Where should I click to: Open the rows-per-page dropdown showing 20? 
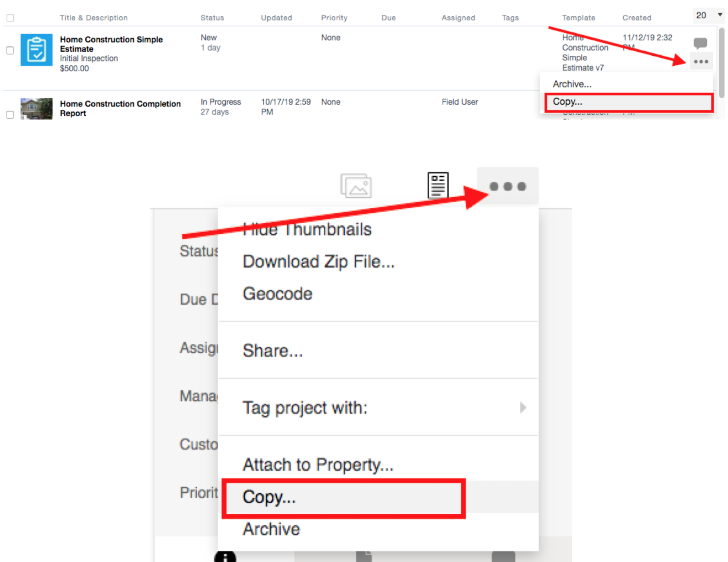pos(708,15)
